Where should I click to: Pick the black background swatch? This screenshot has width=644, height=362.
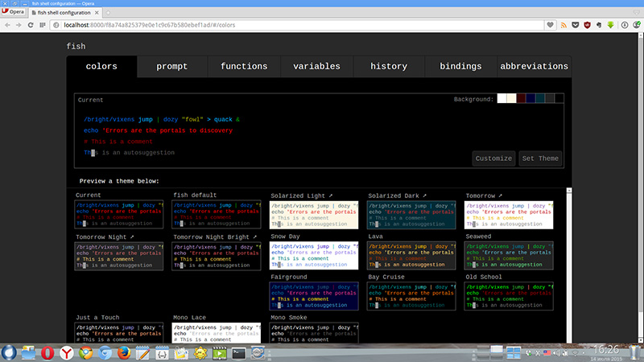(559, 98)
